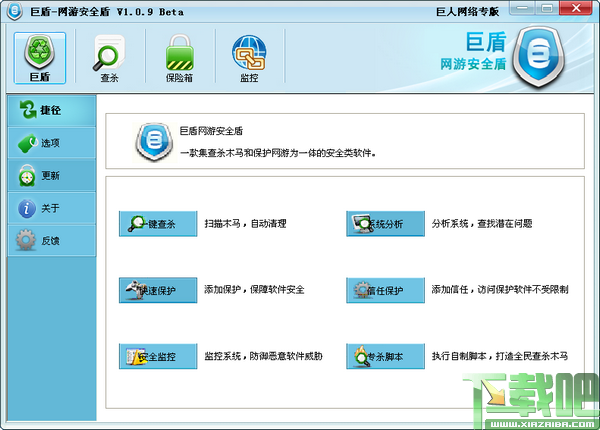Click the shield icon beside 巨盾网游安全盾 description
600x430 pixels.
(154, 142)
